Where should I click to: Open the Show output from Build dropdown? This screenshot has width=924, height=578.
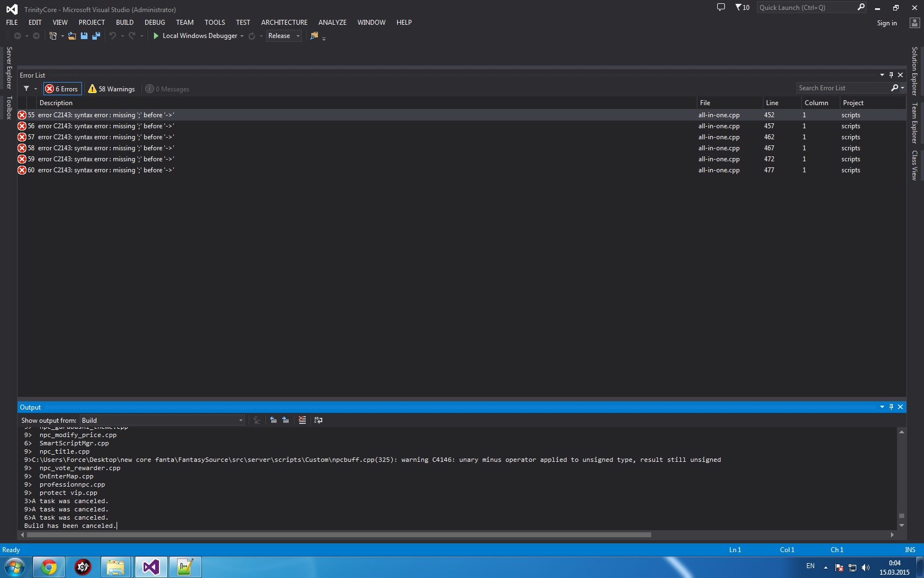[162, 420]
